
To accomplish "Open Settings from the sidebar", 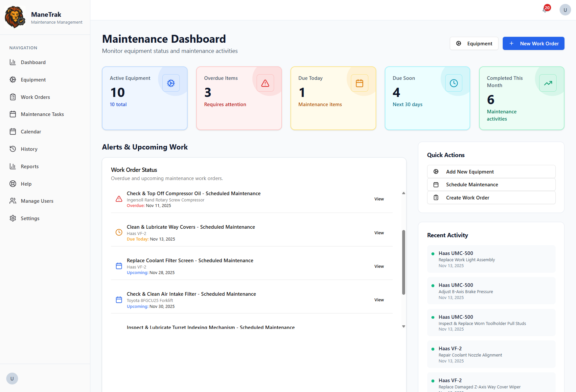I will (30, 218).
